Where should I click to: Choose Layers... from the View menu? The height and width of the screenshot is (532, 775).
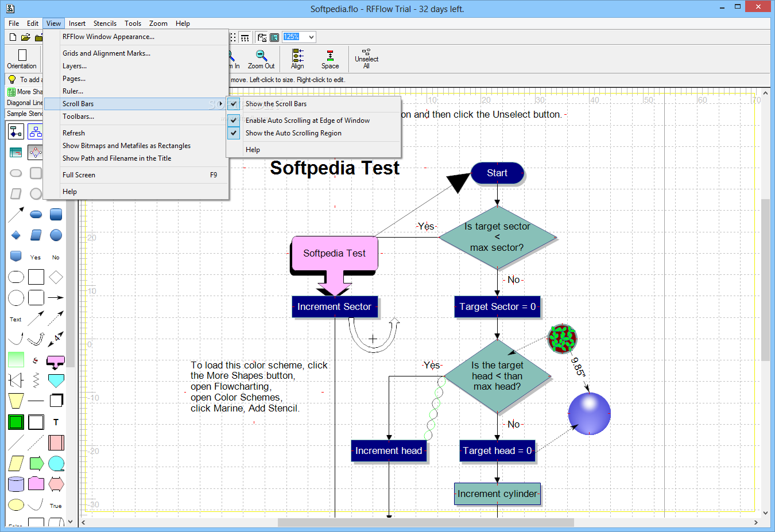coord(136,66)
